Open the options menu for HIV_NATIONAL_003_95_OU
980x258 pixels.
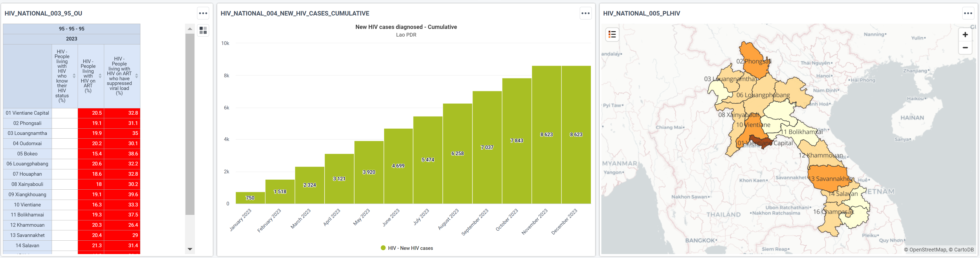[x=203, y=13]
